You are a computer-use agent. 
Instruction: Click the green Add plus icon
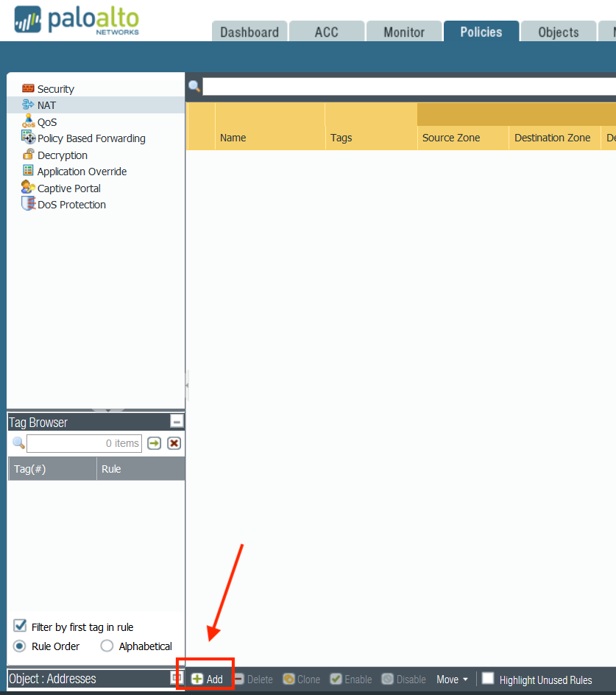(198, 679)
